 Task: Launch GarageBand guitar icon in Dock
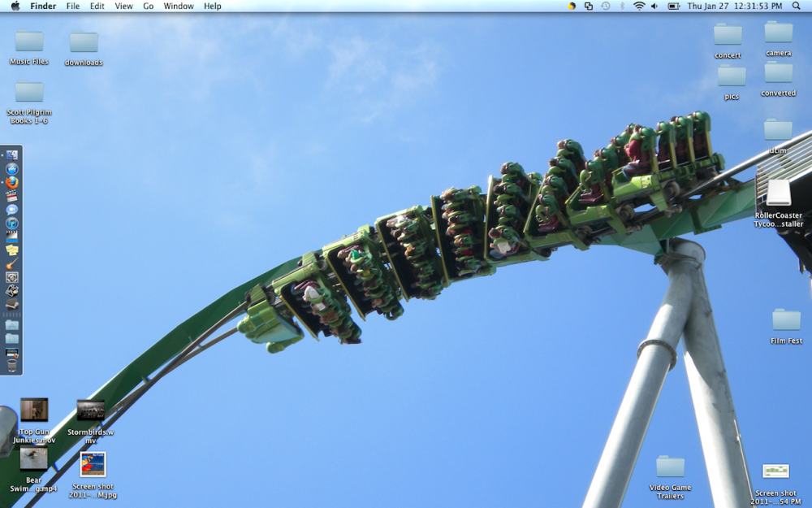(11, 263)
